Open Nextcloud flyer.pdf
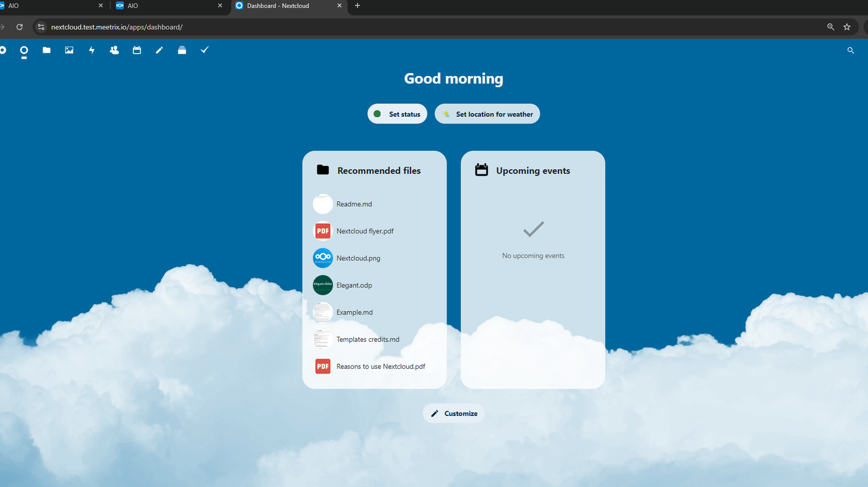Viewport: 868px width, 487px height. pos(374,231)
